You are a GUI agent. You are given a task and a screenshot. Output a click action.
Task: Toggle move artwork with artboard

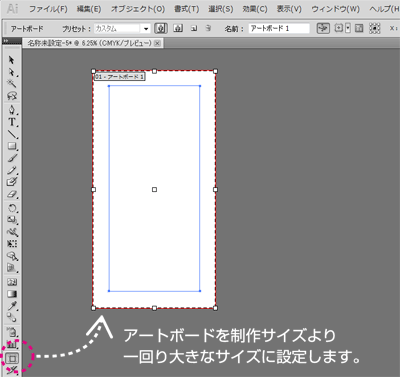(323, 29)
